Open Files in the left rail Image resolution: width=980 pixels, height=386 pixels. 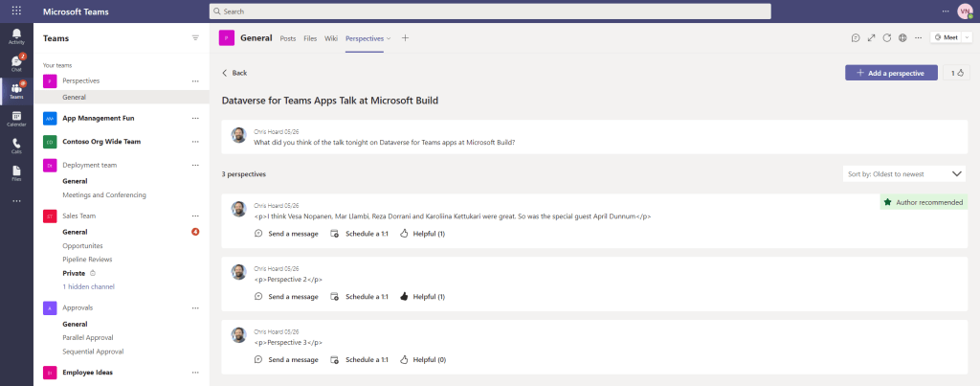(16, 172)
